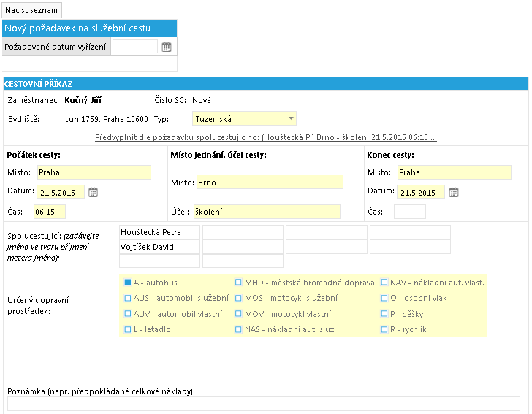Viewport: 532px width, 414px height.
Task: Check P - pěšky option
Action: point(384,314)
